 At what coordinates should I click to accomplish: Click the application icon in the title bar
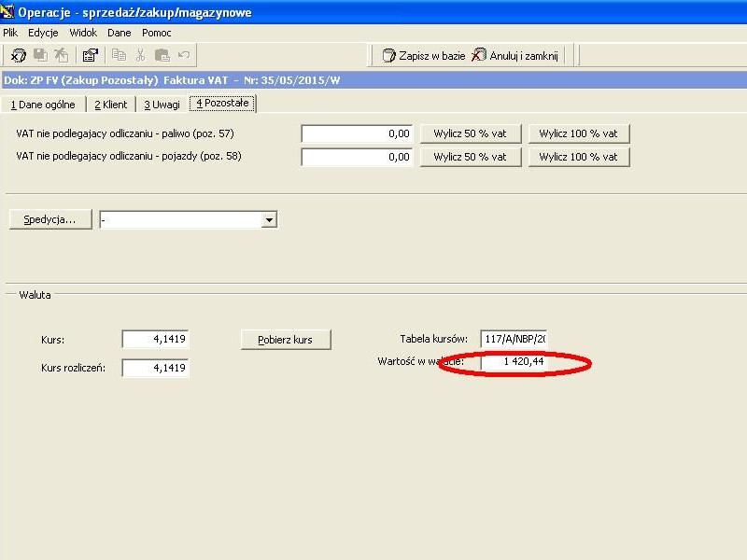coord(7,11)
